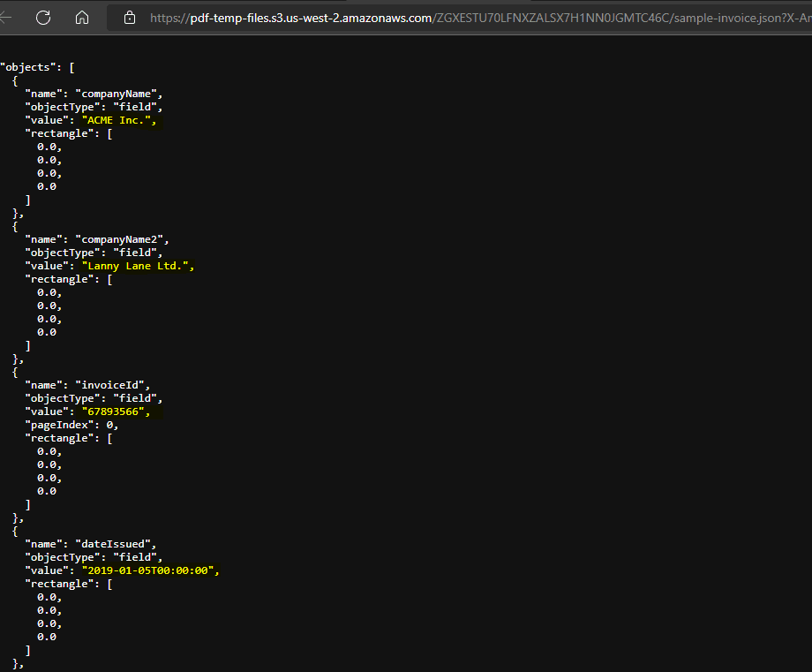Open the site information icon in address bar
812x672 pixels.
click(x=131, y=17)
